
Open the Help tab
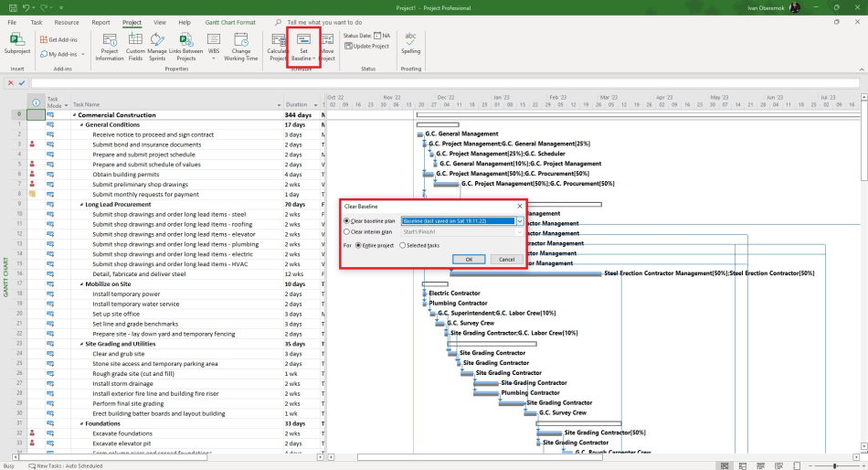[185, 22]
